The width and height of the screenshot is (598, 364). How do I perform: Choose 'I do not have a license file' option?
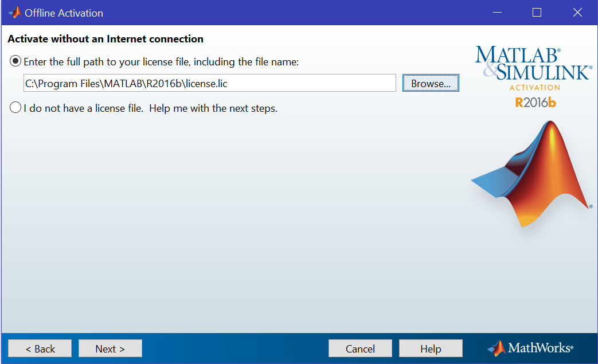[x=15, y=108]
